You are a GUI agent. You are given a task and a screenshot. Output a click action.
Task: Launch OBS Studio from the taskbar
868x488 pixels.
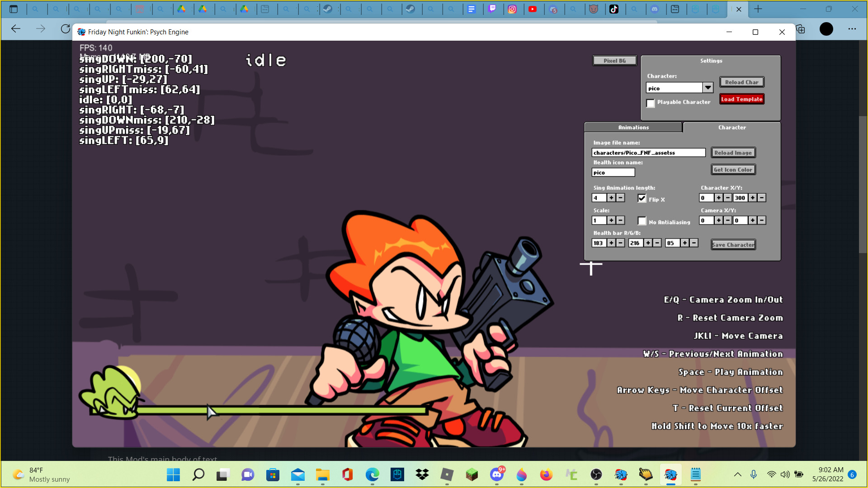596,475
